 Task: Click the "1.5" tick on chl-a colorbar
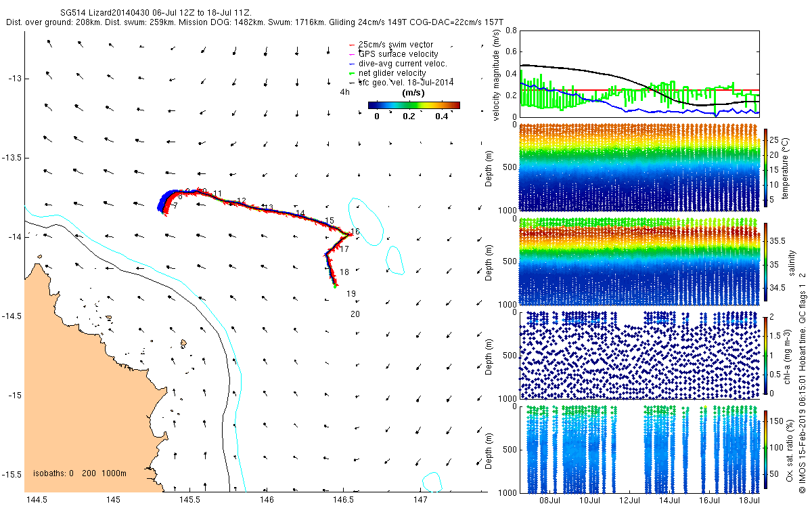click(775, 336)
